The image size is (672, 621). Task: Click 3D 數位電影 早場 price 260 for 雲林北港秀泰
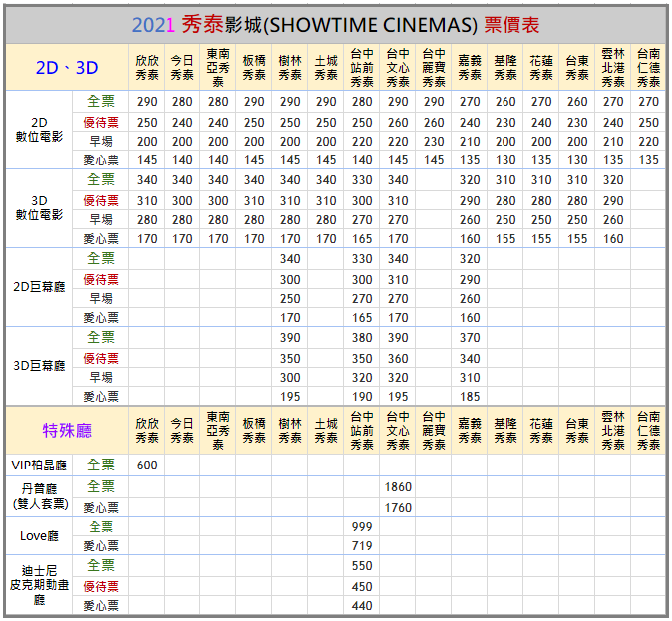coord(613,219)
